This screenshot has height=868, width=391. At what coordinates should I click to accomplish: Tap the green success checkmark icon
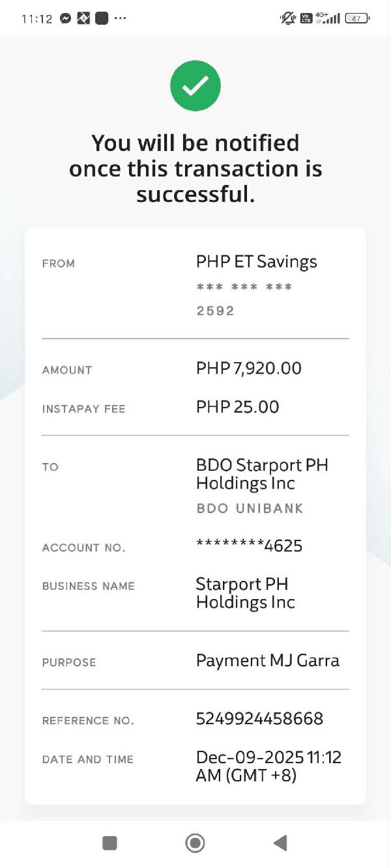195,86
